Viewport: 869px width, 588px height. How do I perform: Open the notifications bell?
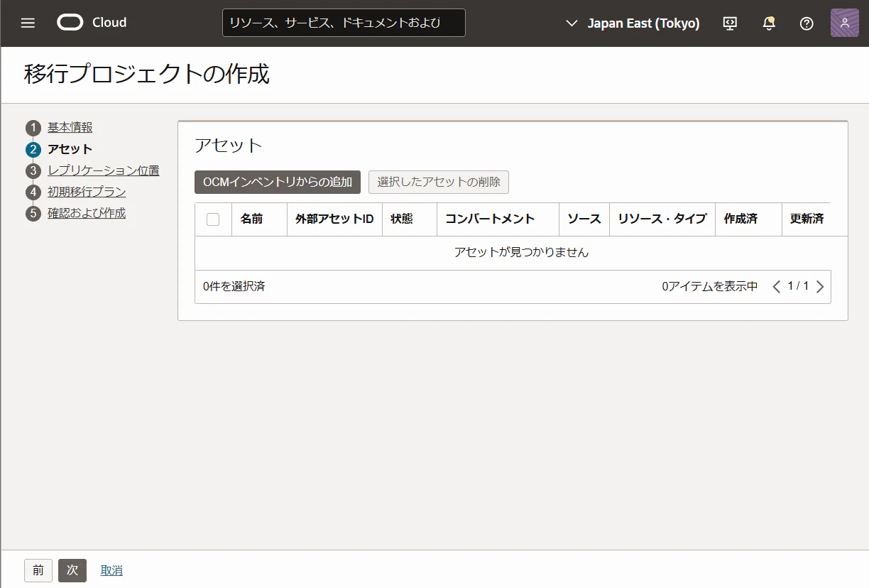pyautogui.click(x=768, y=23)
